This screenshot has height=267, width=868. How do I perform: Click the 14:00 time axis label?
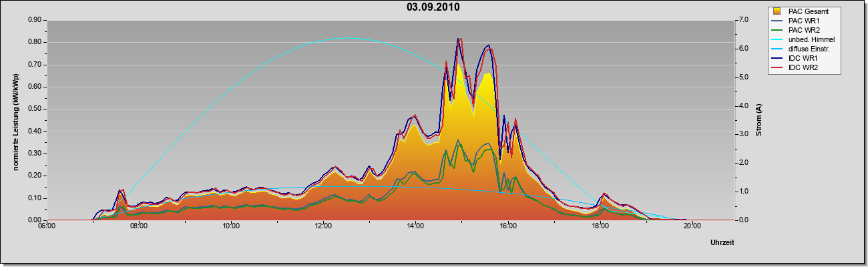click(x=415, y=226)
